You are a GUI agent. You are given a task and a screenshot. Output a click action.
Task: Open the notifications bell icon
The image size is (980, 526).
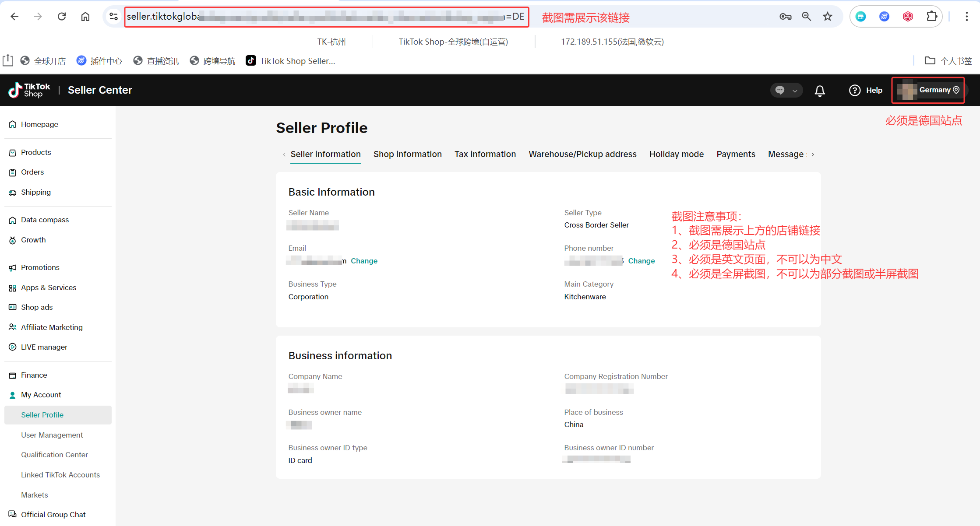(820, 91)
